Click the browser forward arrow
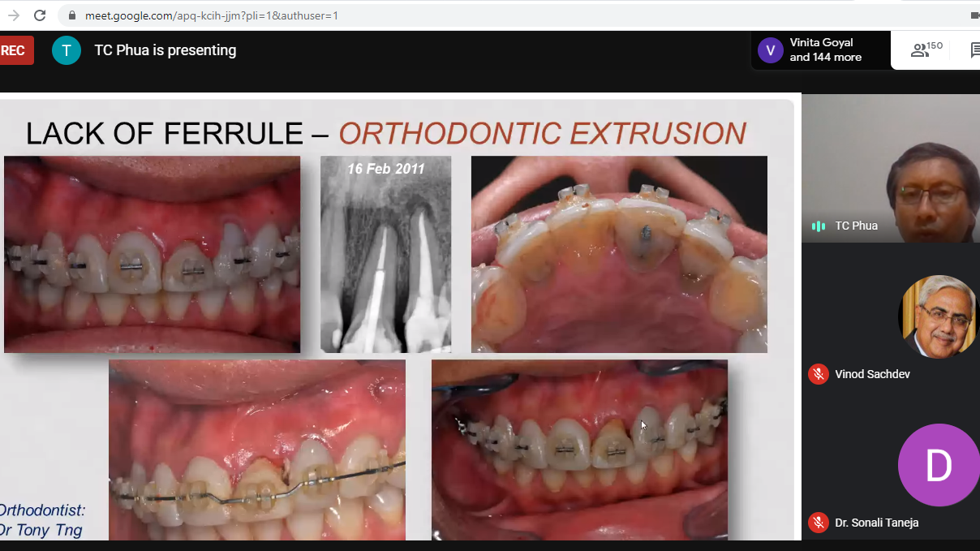Viewport: 980px width, 551px height. coord(13,15)
